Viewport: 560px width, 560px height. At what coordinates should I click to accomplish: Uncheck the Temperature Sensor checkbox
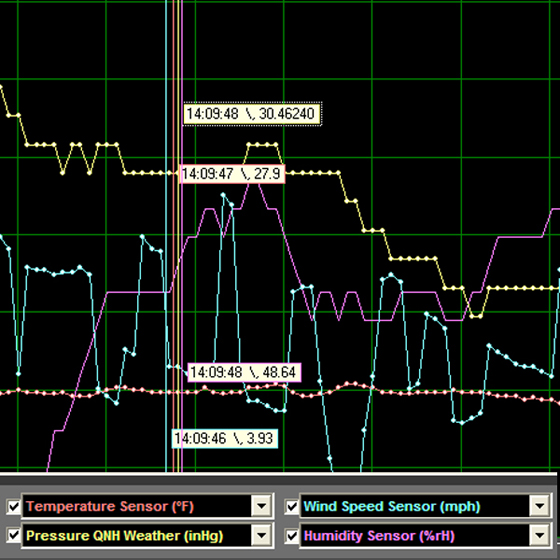[x=14, y=506]
